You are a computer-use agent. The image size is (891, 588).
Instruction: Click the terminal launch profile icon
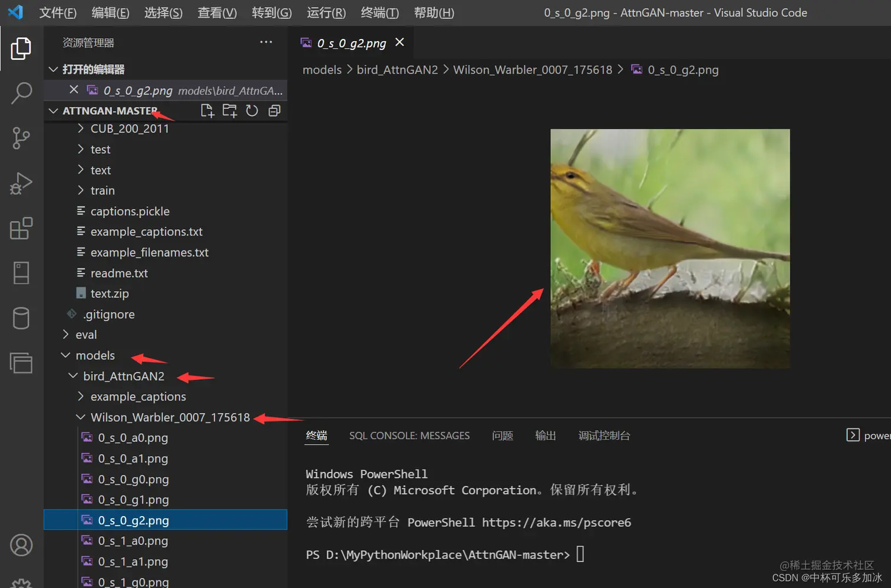(x=853, y=435)
